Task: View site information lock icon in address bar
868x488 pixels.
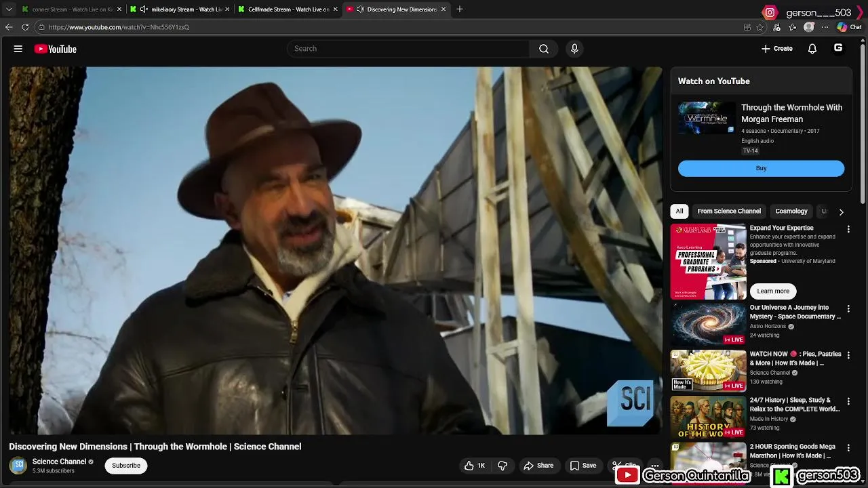Action: pos(41,27)
